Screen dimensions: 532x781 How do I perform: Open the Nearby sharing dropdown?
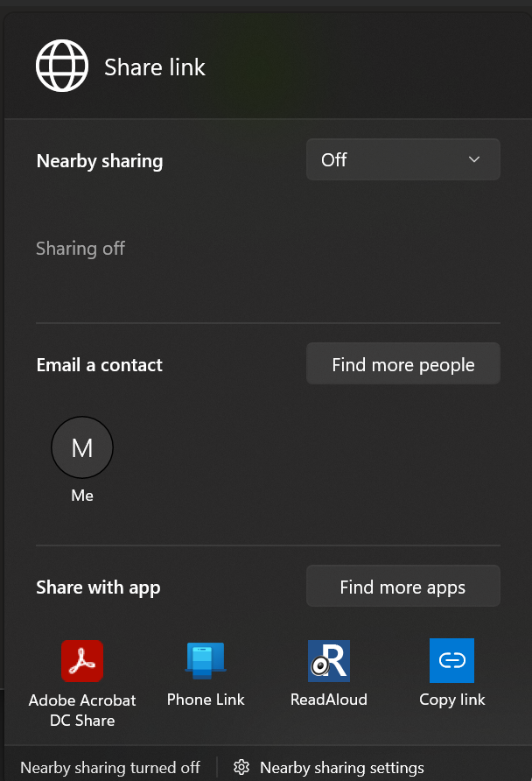click(402, 159)
